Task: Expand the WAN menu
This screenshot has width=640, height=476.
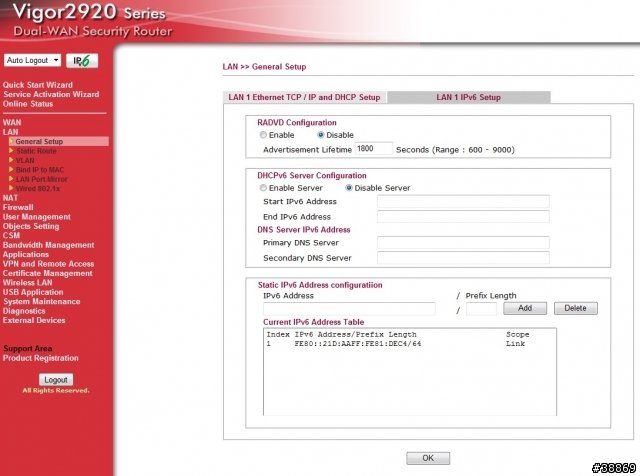Action: click(x=12, y=122)
